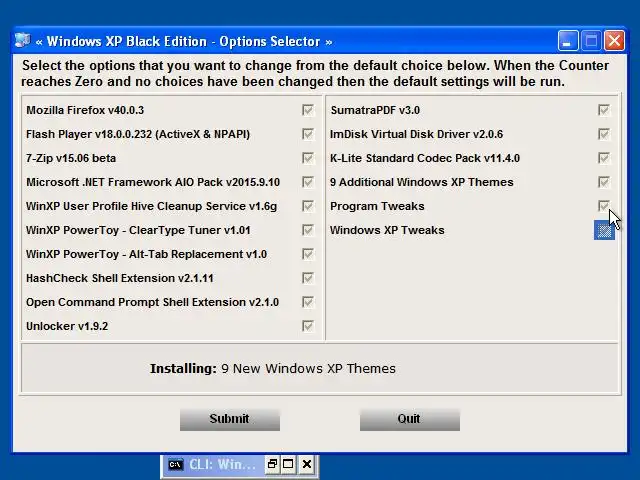Click the ClearType Tuner v1.01 label

click(138, 230)
